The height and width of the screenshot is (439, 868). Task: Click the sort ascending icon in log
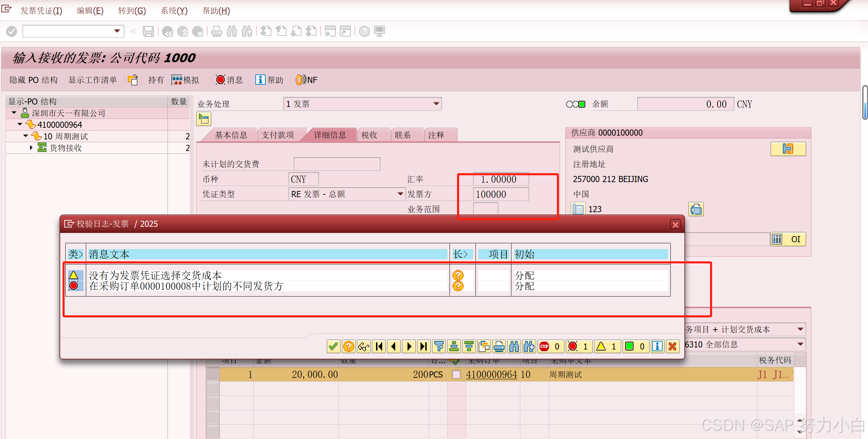click(x=454, y=346)
